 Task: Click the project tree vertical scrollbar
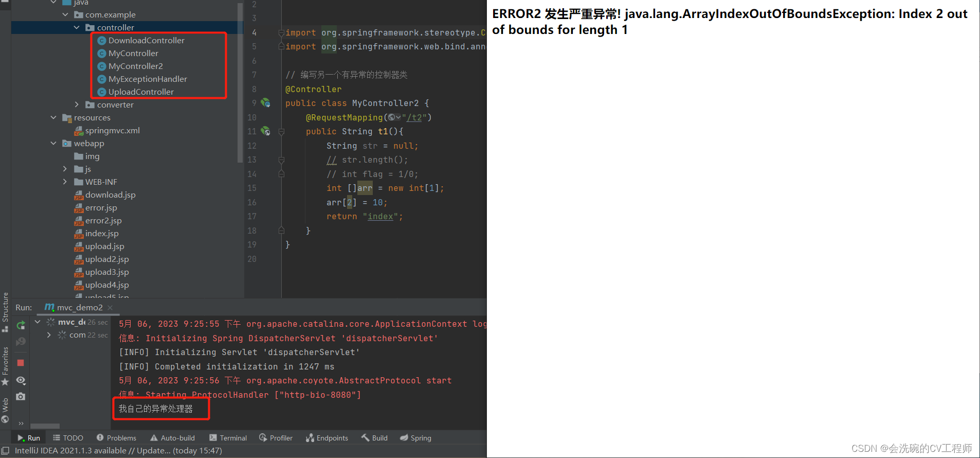(x=240, y=82)
